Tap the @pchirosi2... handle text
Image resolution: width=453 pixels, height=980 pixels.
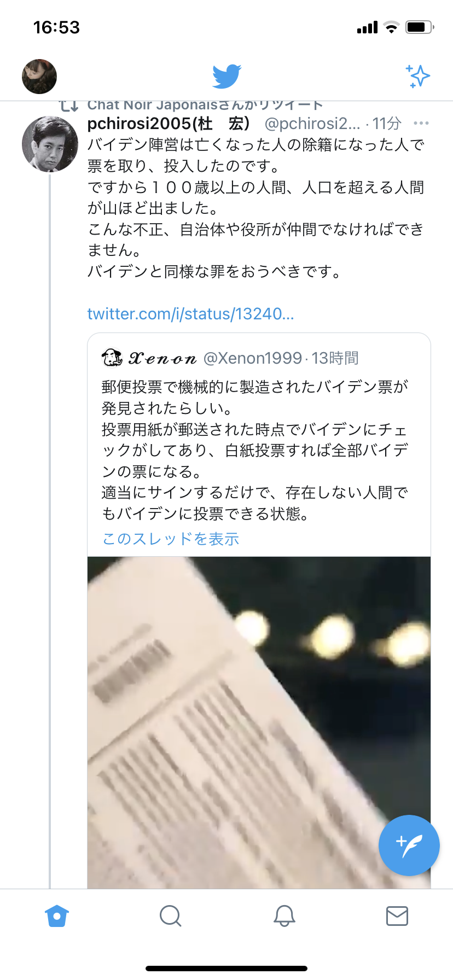click(312, 124)
